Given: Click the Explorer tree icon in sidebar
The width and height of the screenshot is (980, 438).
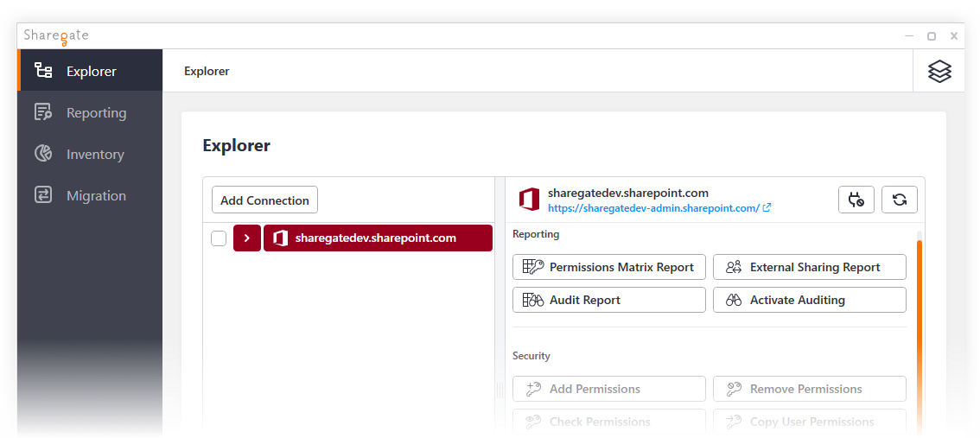Looking at the screenshot, I should click(43, 71).
